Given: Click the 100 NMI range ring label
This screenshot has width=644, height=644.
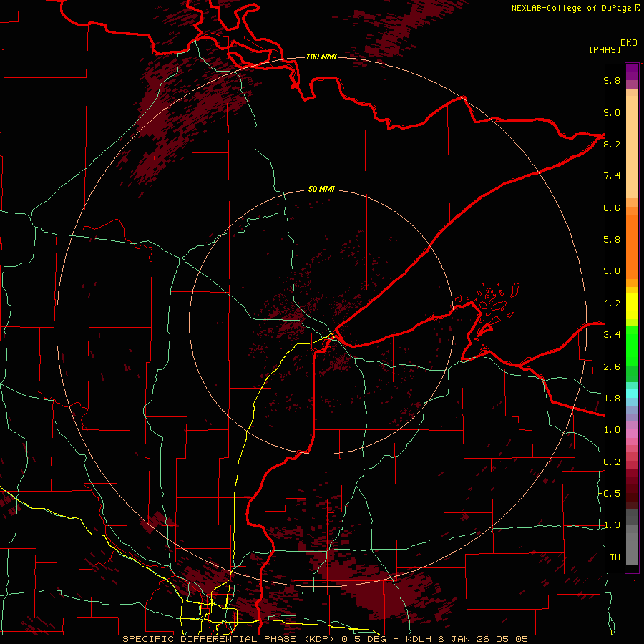Looking at the screenshot, I should 321,57.
